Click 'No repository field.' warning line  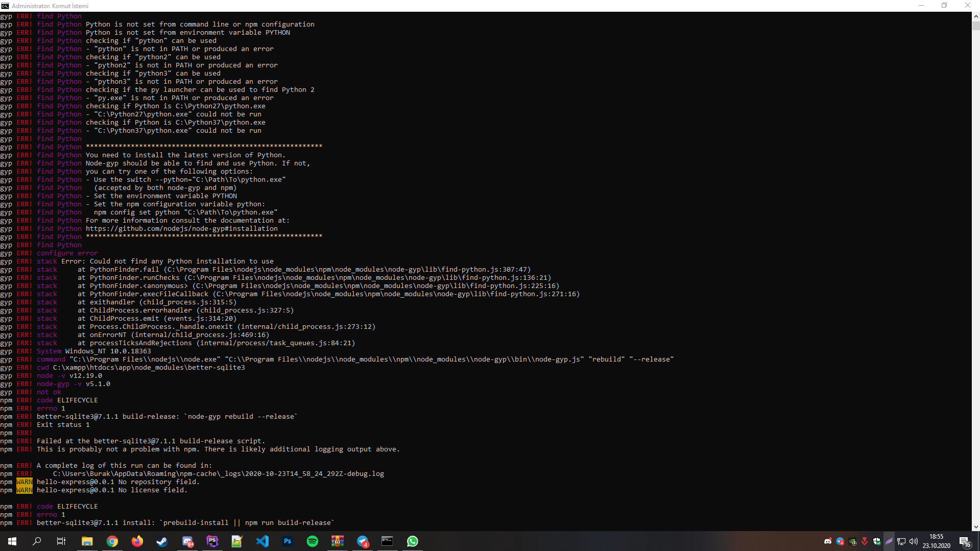(159, 482)
